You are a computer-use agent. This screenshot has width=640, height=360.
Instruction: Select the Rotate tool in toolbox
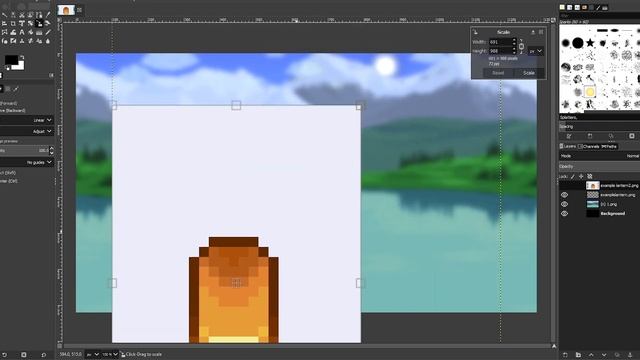(x=30, y=23)
